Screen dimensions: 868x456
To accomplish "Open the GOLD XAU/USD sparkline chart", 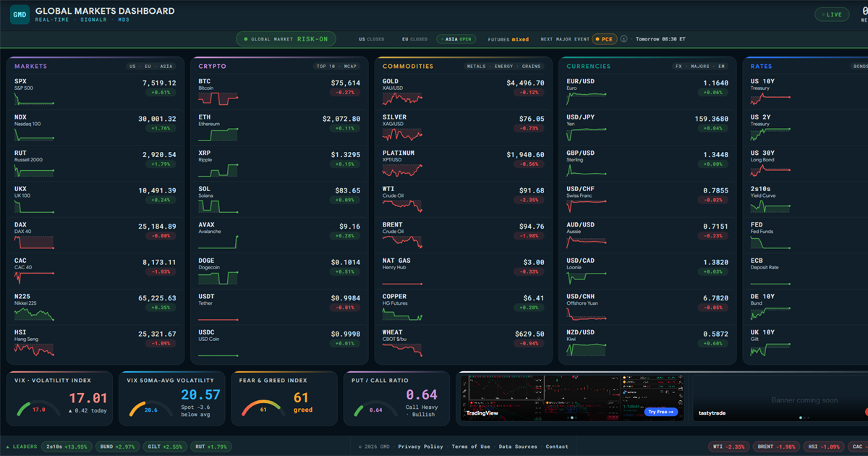I will 402,98.
